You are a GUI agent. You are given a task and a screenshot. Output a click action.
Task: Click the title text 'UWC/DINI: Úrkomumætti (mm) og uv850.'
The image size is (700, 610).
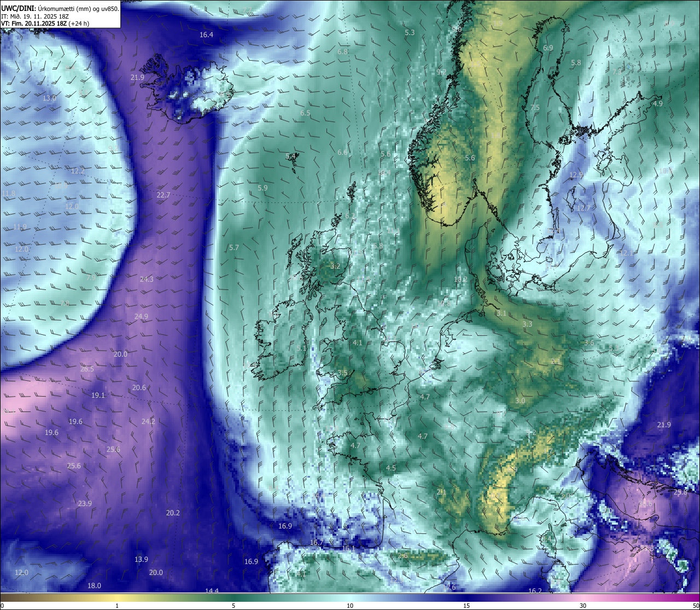(60, 8)
